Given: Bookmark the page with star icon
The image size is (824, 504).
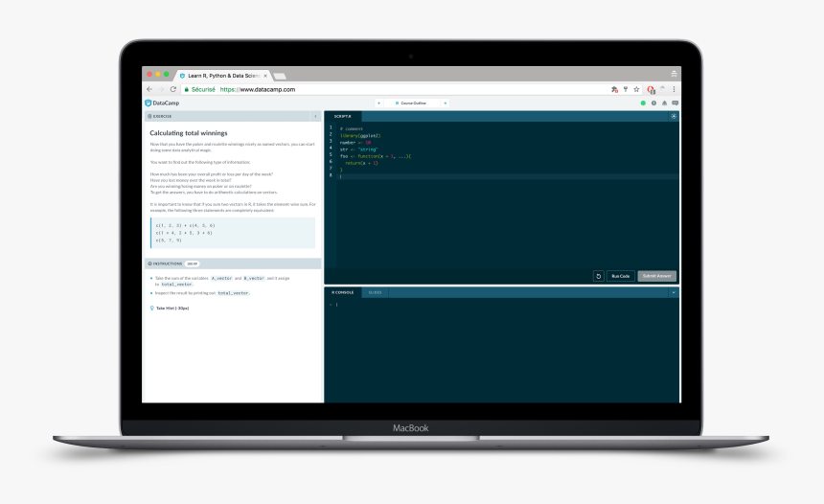Looking at the screenshot, I should tap(636, 89).
